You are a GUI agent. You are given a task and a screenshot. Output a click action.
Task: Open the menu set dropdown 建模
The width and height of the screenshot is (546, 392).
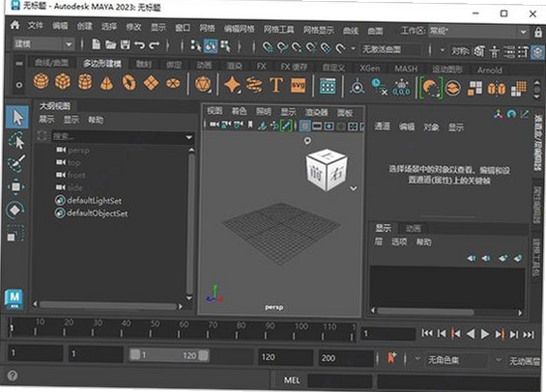[x=43, y=43]
